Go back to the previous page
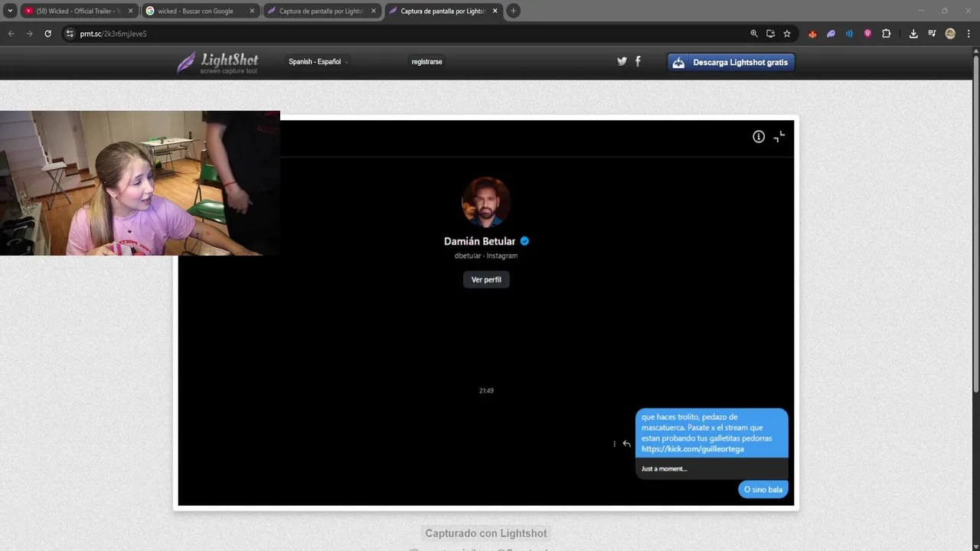Screen dimensions: 980x551 pos(11,34)
